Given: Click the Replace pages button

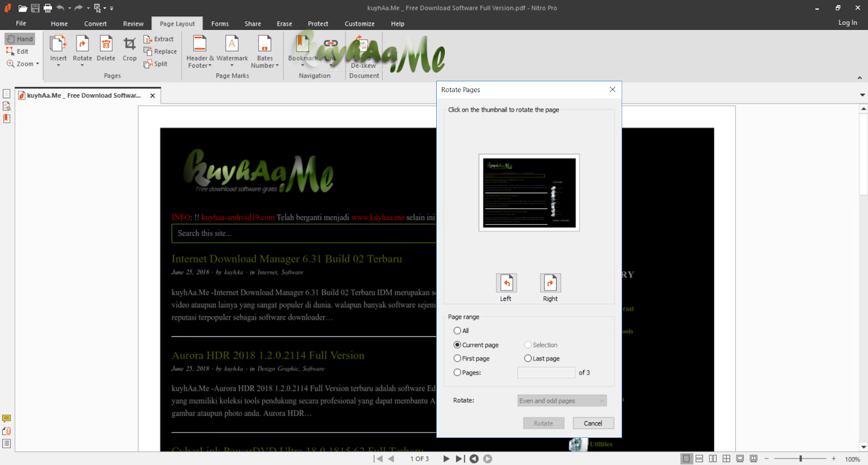Looking at the screenshot, I should click(160, 51).
